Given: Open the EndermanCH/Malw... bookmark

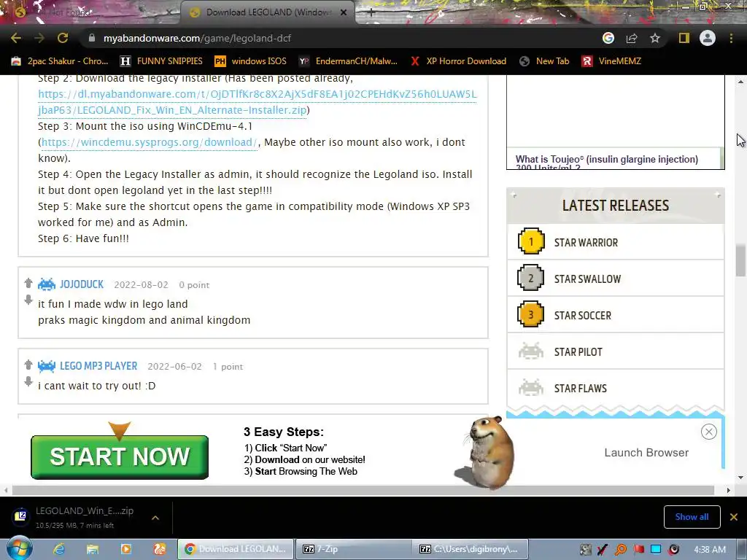Looking at the screenshot, I should point(348,61).
